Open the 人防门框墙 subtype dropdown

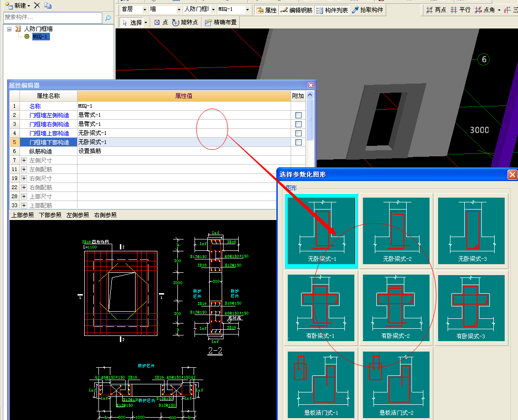pyautogui.click(x=213, y=10)
